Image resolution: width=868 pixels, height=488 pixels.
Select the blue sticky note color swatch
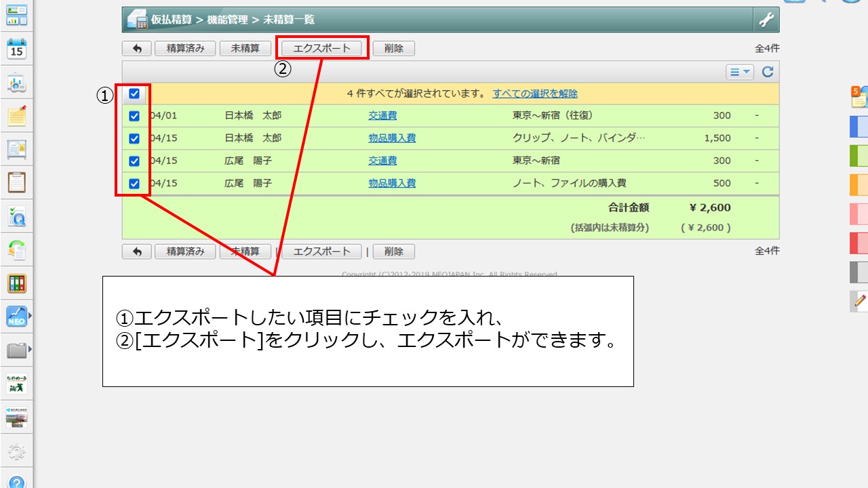tap(859, 126)
